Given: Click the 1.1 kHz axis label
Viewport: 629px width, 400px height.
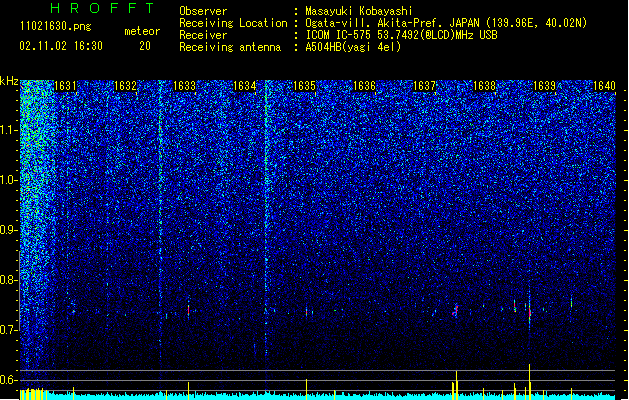Looking at the screenshot, I should coord(9,130).
